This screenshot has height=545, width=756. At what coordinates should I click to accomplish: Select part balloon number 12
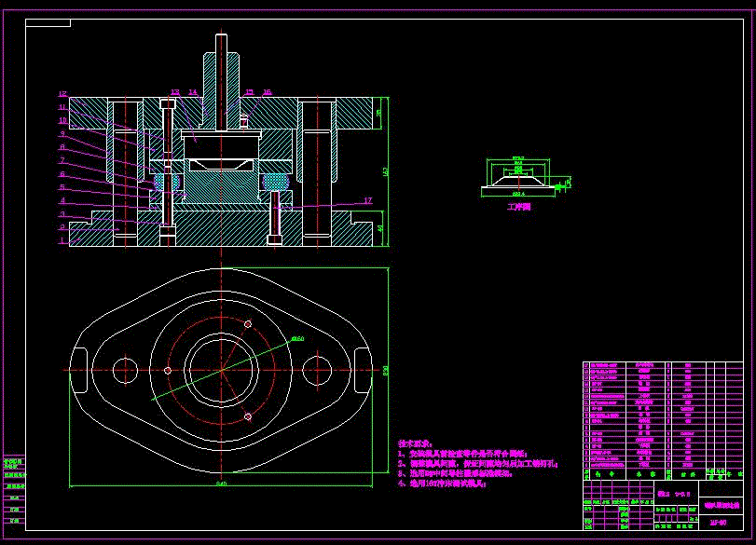coord(62,93)
